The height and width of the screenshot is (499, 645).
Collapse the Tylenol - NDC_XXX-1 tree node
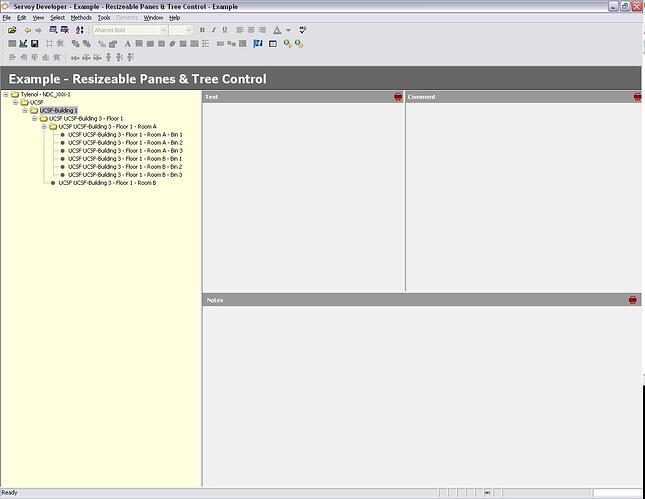(6, 94)
